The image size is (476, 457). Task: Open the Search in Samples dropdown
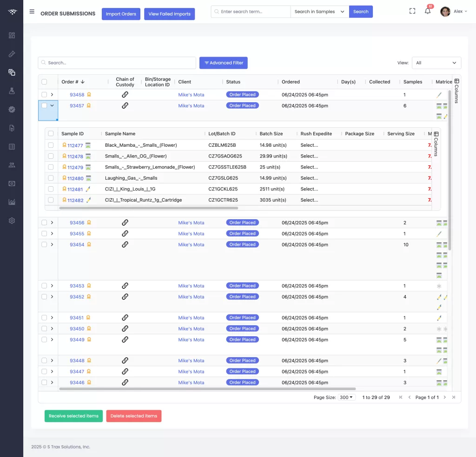[x=319, y=12]
